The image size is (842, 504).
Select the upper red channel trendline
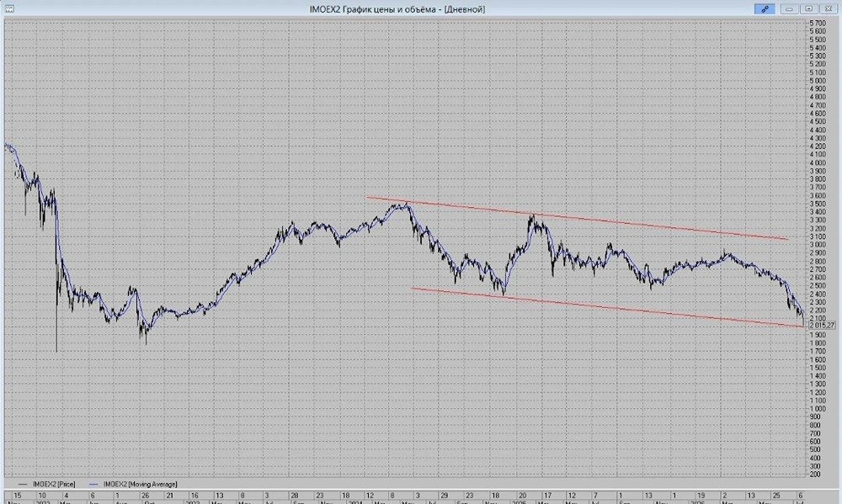(x=578, y=218)
